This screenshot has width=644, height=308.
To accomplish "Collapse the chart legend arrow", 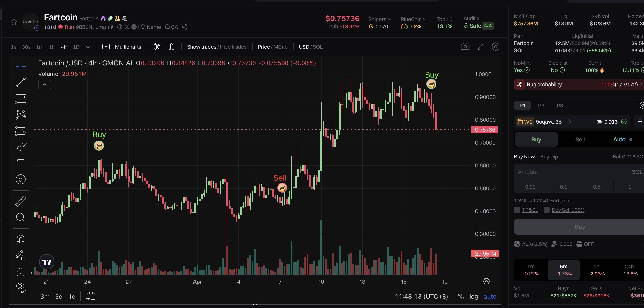I will 45,85.
